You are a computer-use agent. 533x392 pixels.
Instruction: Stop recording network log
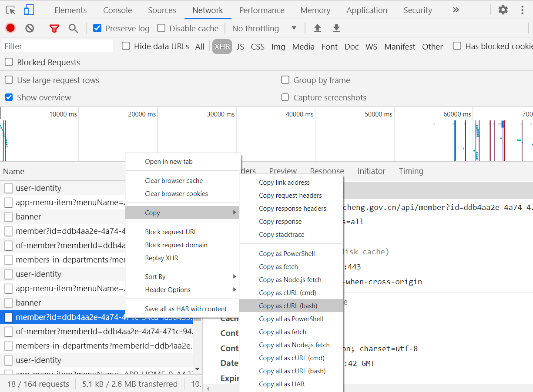(10, 28)
